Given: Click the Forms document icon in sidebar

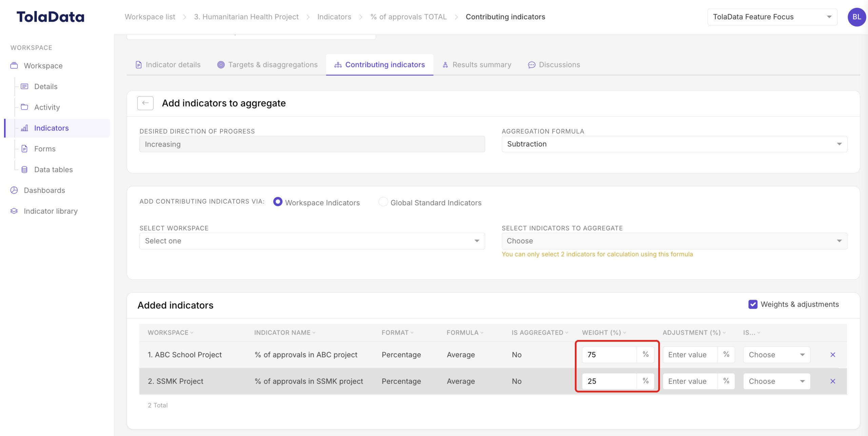Looking at the screenshot, I should point(24,149).
